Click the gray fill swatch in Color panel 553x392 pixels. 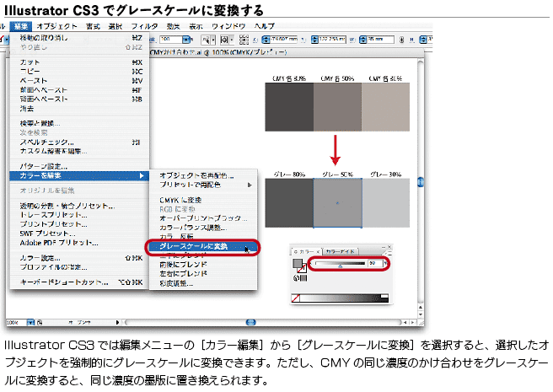coord(298,263)
